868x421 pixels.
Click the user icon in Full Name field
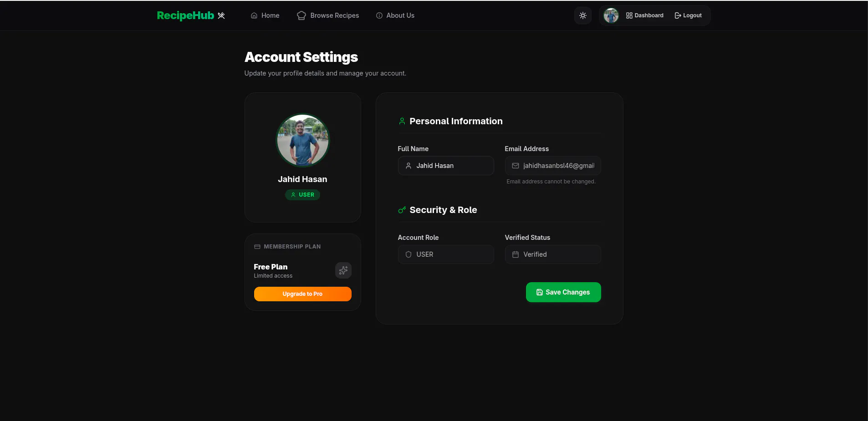pos(408,166)
